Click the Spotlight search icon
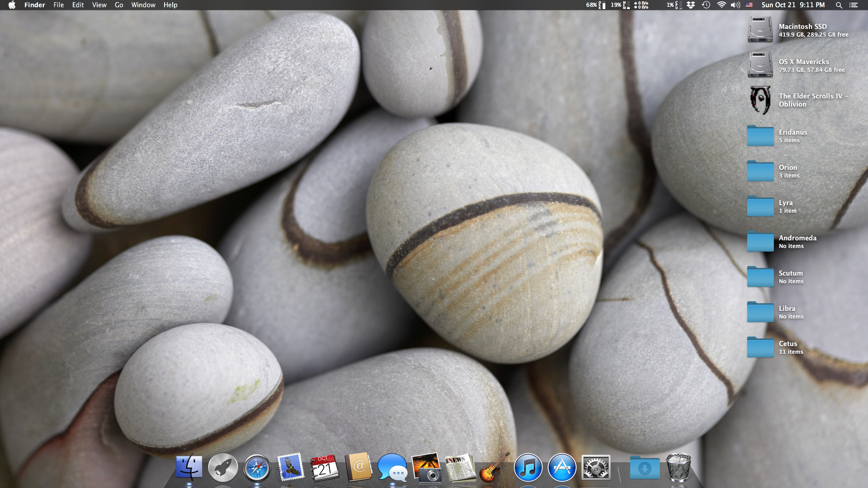This screenshot has height=488, width=868. (839, 5)
